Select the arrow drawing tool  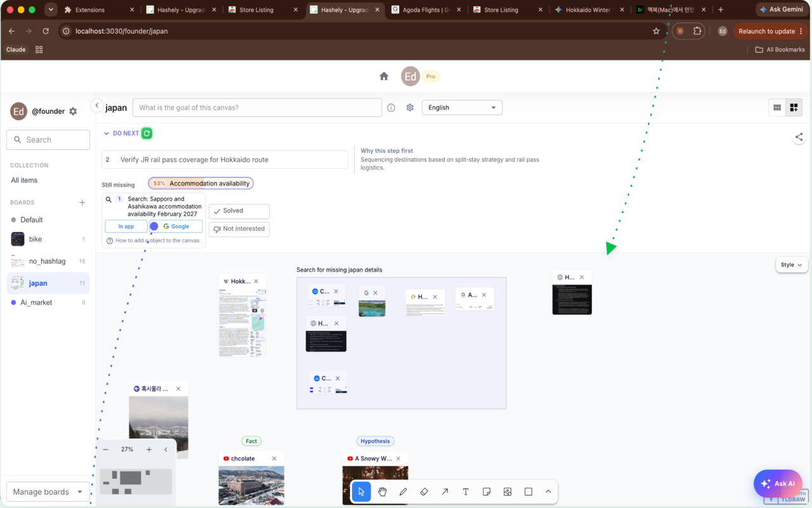[445, 491]
